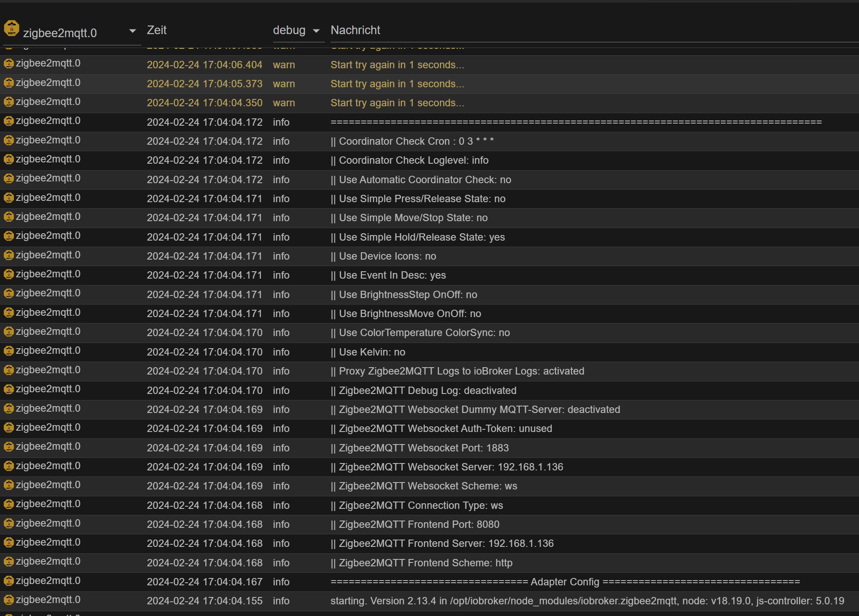Select '|| Use Event In Desc: yes' message
Image resolution: width=859 pixels, height=616 pixels.
[388, 275]
